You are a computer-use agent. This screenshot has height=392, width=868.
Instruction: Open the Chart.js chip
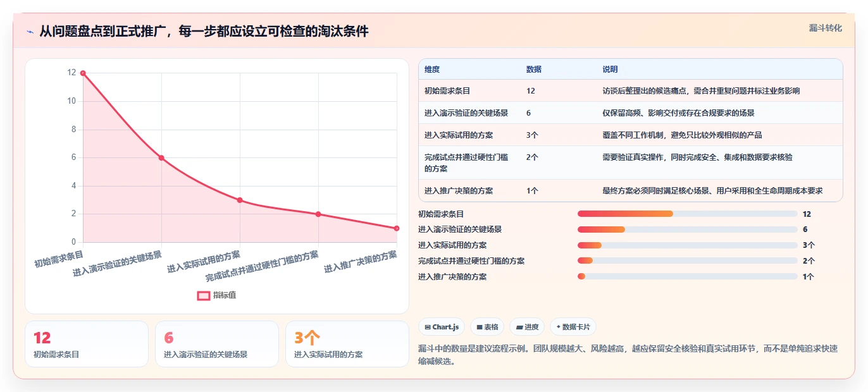(x=442, y=327)
